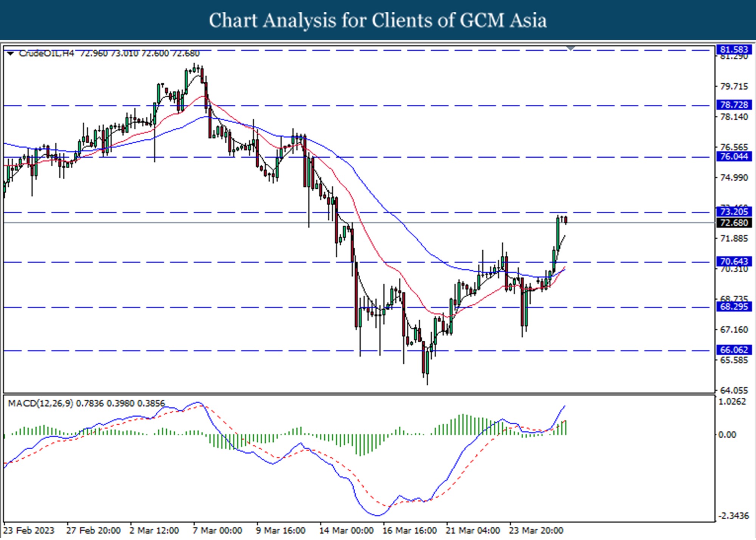
Task: Click the 65.585 price axis value
Action: (734, 360)
